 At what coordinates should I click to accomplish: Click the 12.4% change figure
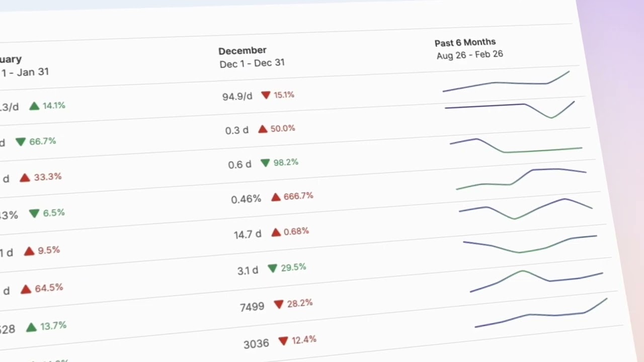[304, 340]
